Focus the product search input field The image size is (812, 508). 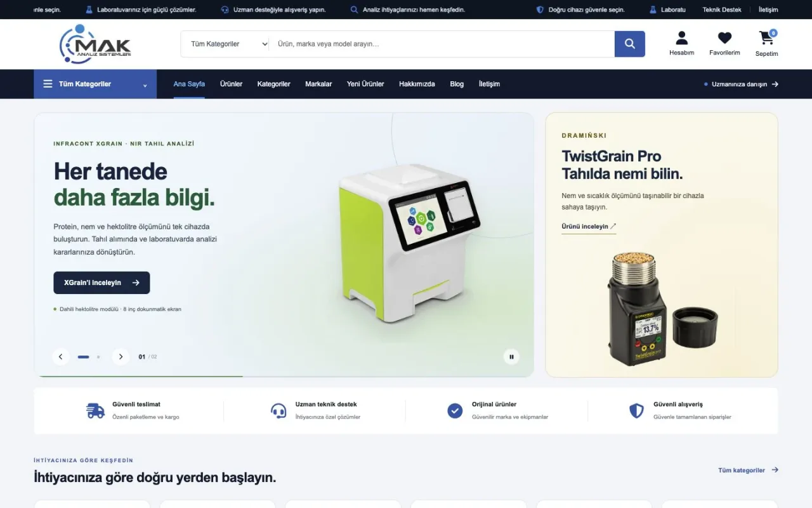pyautogui.click(x=442, y=44)
